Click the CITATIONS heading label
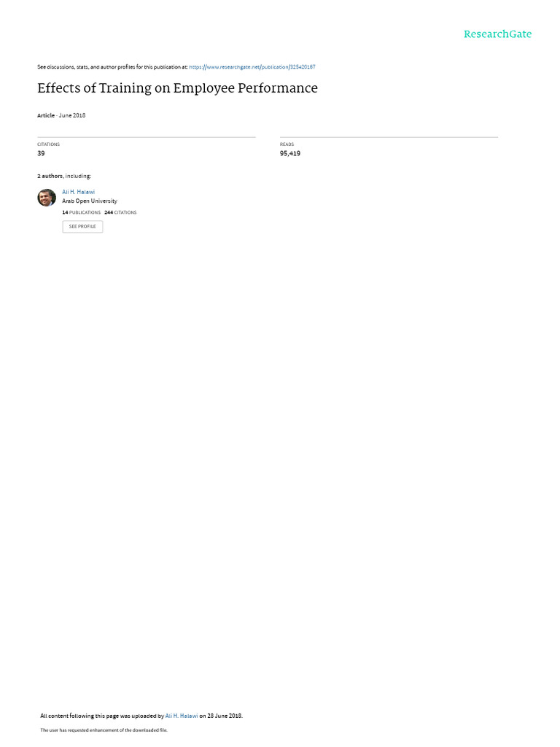560x747 pixels. (x=49, y=144)
